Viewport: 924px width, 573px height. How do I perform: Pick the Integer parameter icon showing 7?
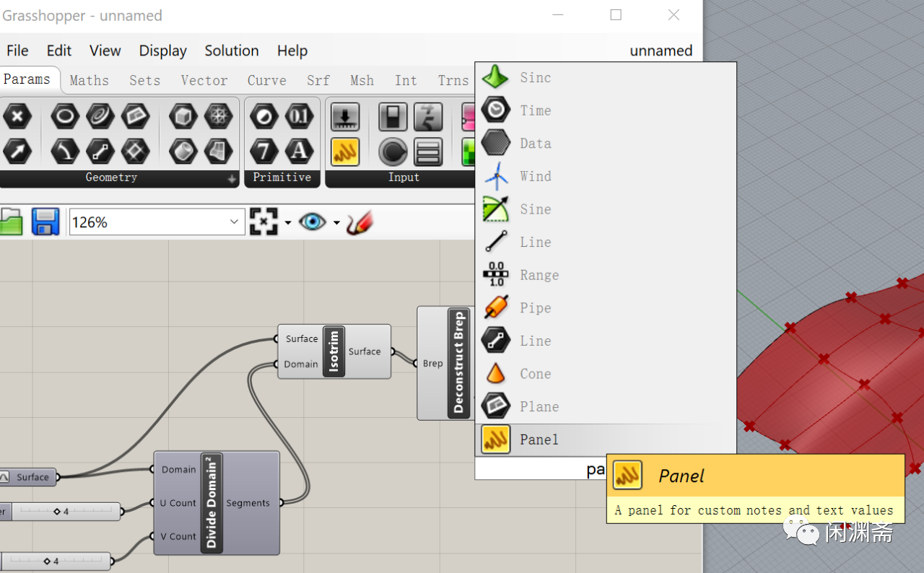(x=264, y=152)
